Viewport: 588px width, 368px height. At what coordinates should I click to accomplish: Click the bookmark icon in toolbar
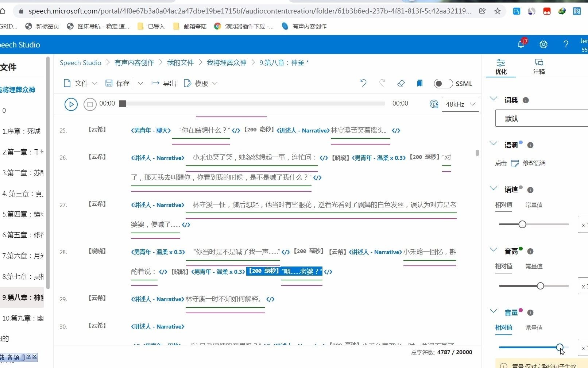click(x=419, y=83)
